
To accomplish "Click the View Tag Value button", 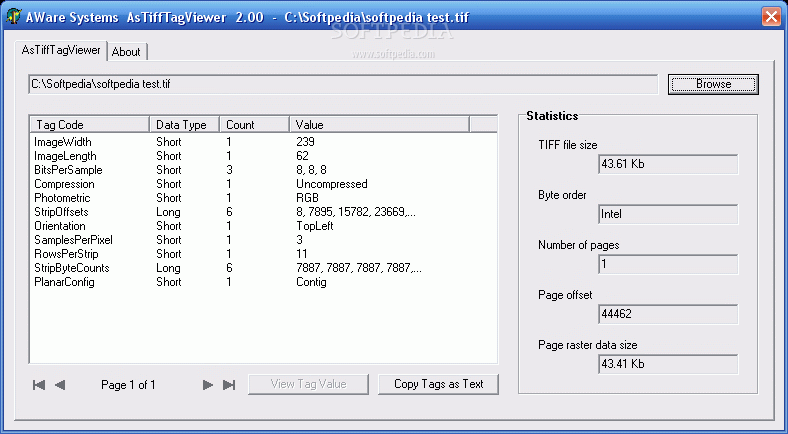I will point(308,384).
